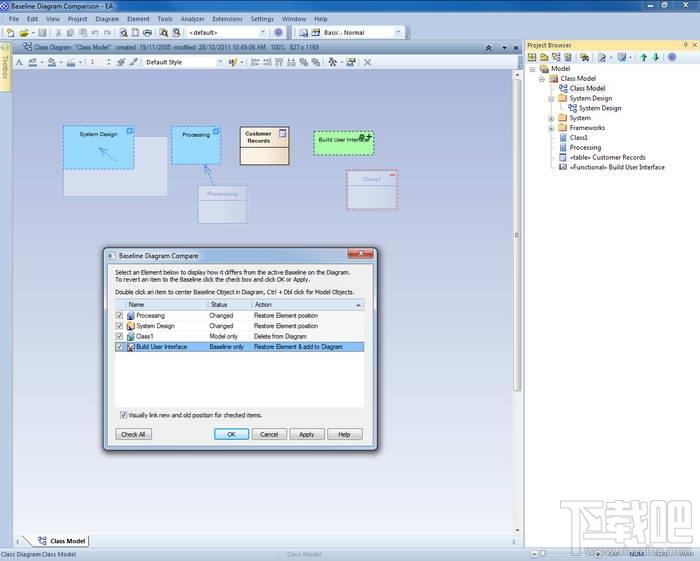Click the Open Project folder icon
This screenshot has height=561, width=700.
click(x=24, y=33)
